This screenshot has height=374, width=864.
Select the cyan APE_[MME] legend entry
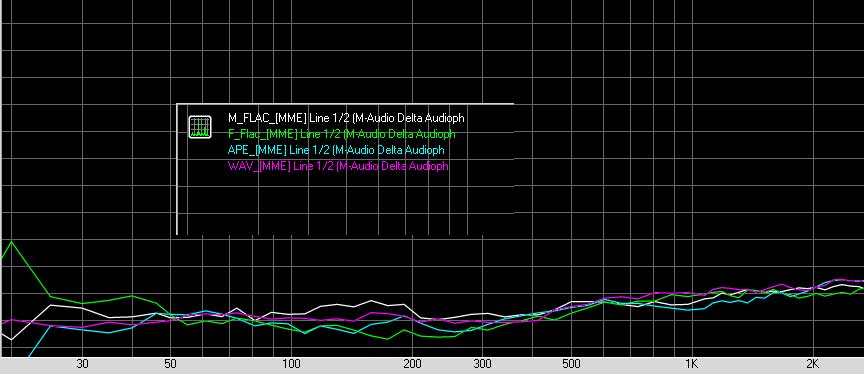(336, 150)
